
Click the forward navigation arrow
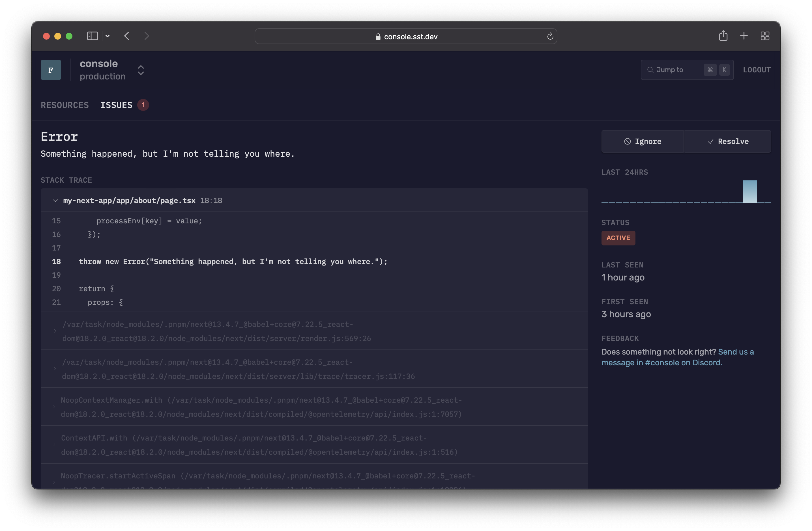click(146, 36)
